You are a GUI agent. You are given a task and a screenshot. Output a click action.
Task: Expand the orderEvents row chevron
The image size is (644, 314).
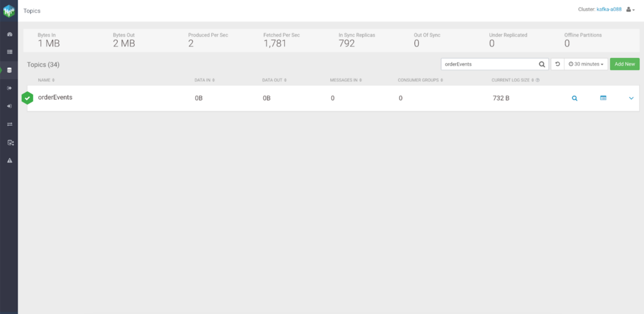(x=631, y=98)
